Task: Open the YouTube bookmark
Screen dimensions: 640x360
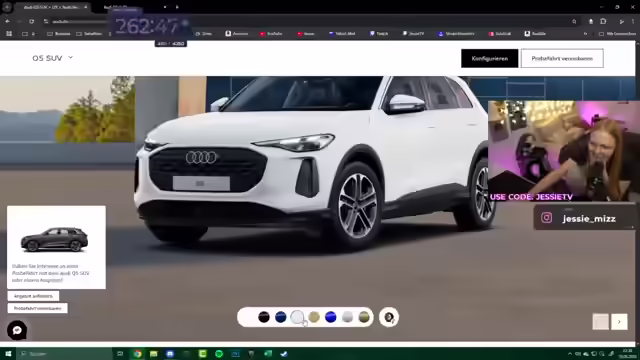Action: pos(271,33)
